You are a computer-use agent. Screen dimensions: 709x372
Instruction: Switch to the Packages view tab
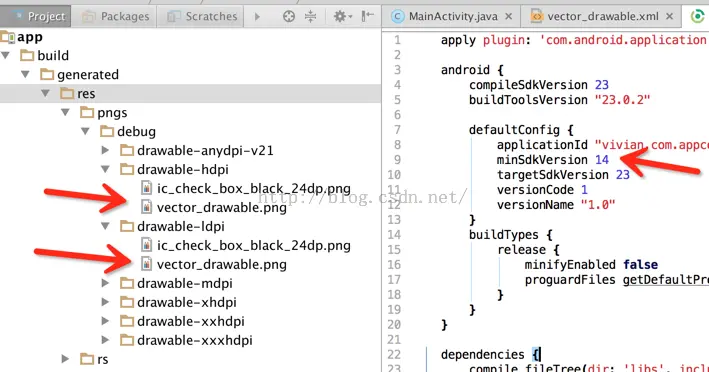[115, 17]
